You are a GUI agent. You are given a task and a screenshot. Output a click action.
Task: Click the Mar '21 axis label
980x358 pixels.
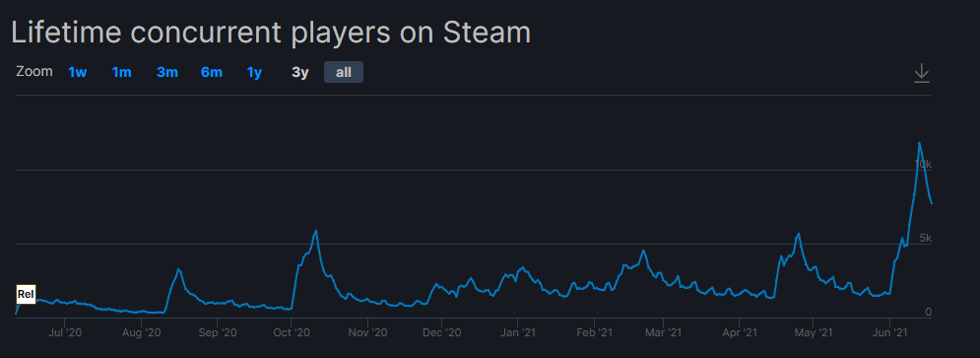pyautogui.click(x=663, y=332)
